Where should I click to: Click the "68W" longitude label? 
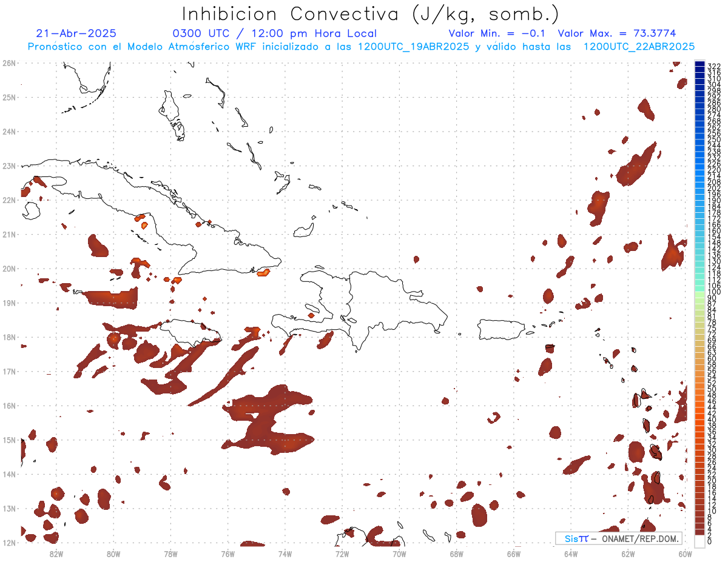coord(457,554)
